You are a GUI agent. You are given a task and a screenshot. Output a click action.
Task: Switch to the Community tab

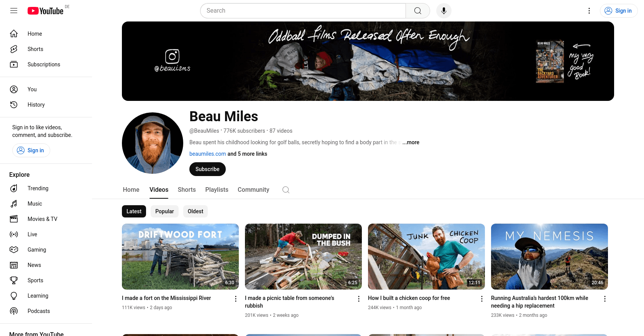253,190
